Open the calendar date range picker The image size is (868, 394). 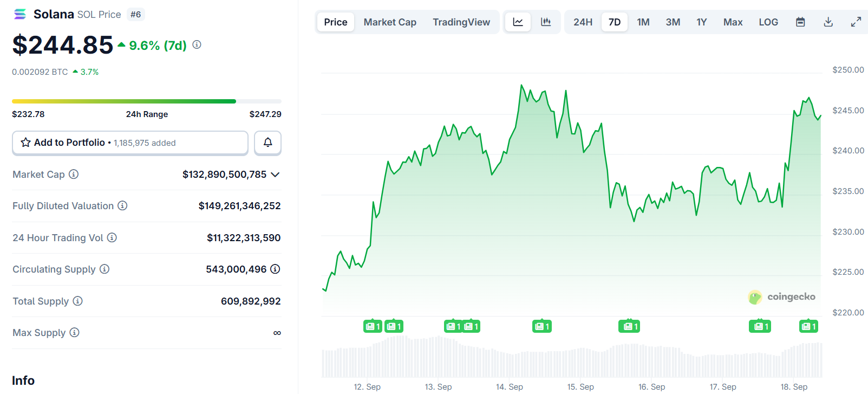(800, 22)
